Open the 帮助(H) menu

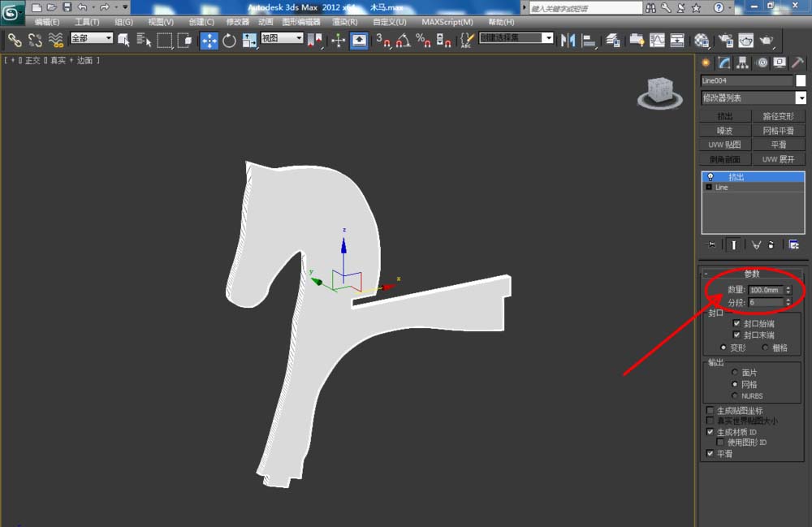click(x=501, y=22)
